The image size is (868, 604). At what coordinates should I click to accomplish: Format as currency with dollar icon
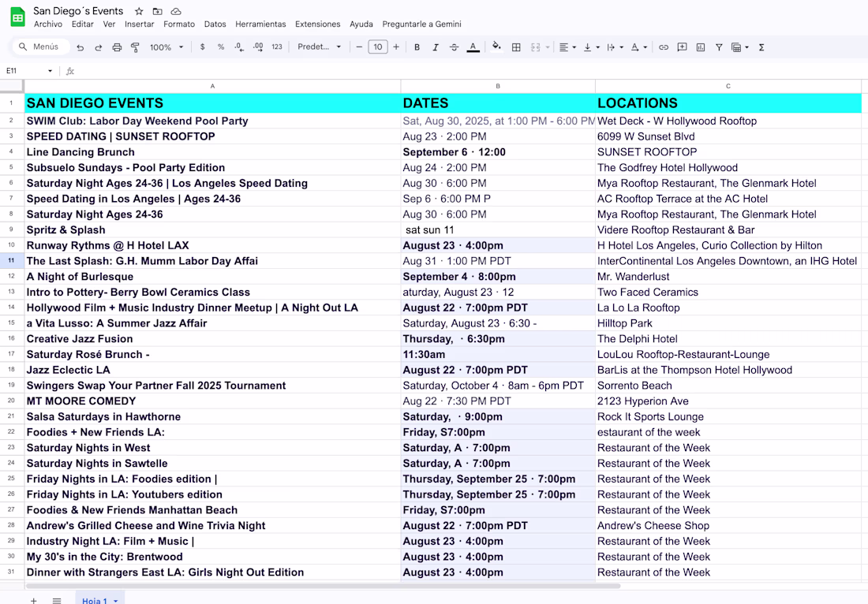click(x=203, y=47)
